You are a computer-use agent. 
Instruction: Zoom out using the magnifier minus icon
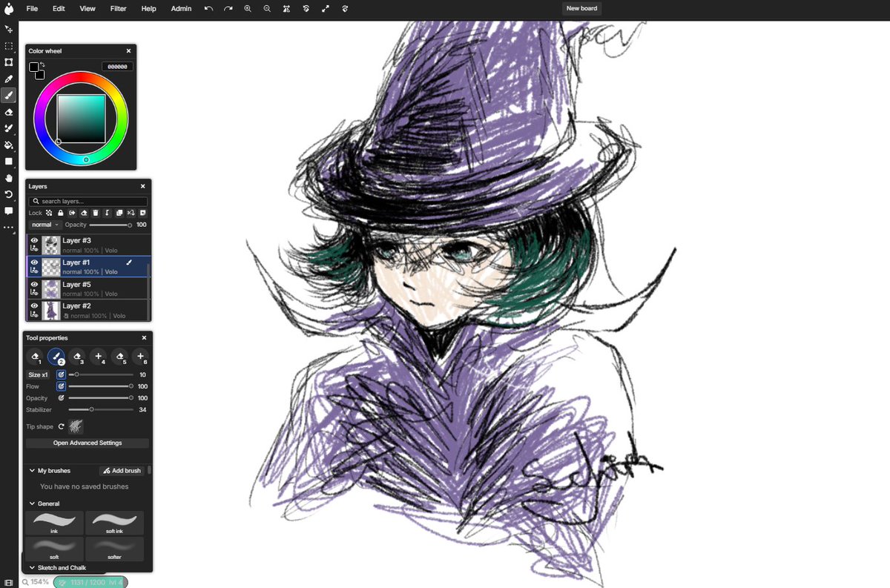[x=267, y=9]
